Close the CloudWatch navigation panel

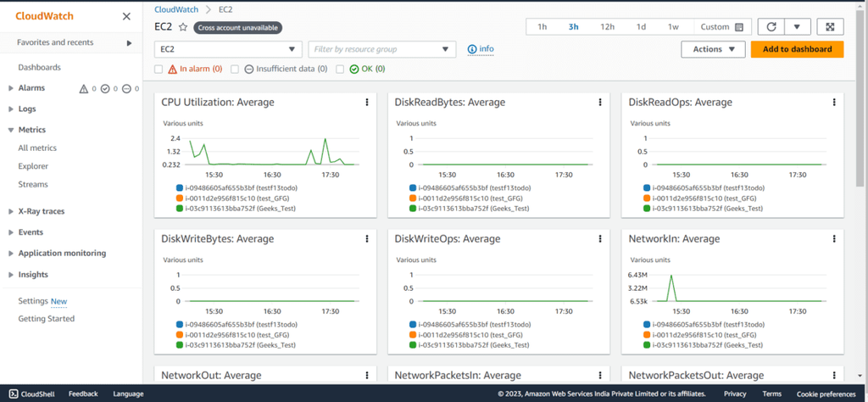pyautogui.click(x=127, y=16)
